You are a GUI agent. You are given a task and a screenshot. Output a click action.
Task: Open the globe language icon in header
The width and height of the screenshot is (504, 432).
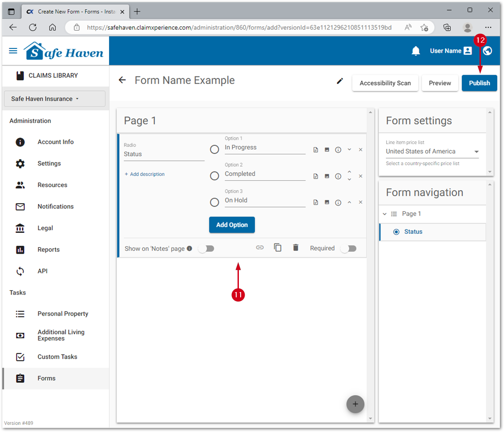[x=488, y=51]
